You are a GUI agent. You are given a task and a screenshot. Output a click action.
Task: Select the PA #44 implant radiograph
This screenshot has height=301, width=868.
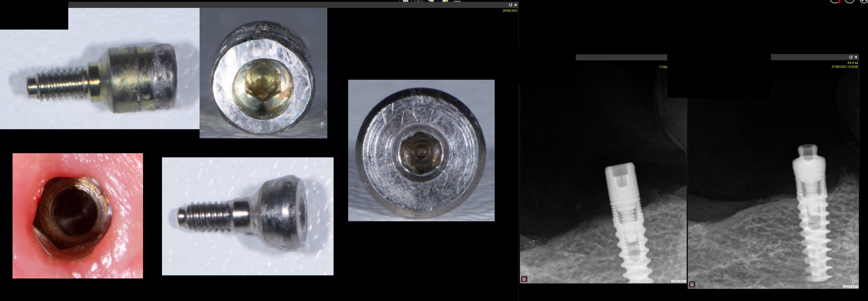[775, 202]
